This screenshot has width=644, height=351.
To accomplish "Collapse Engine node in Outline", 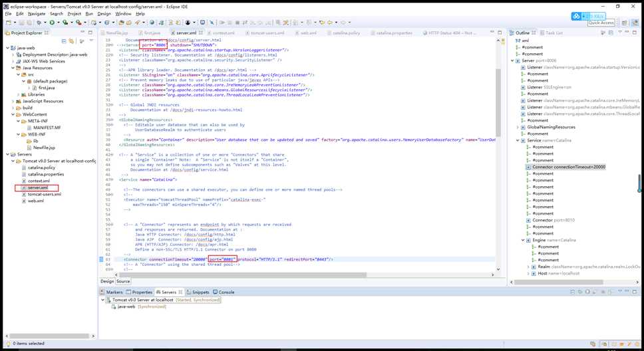I will pos(523,240).
